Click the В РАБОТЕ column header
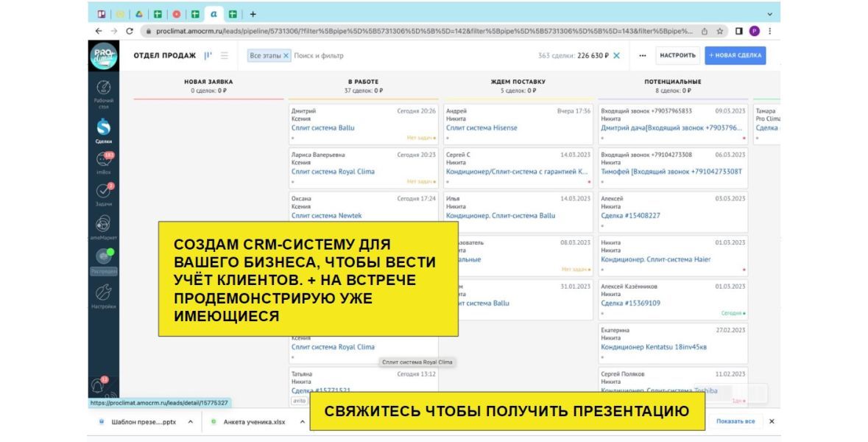Image resolution: width=868 pixels, height=442 pixels. click(363, 82)
